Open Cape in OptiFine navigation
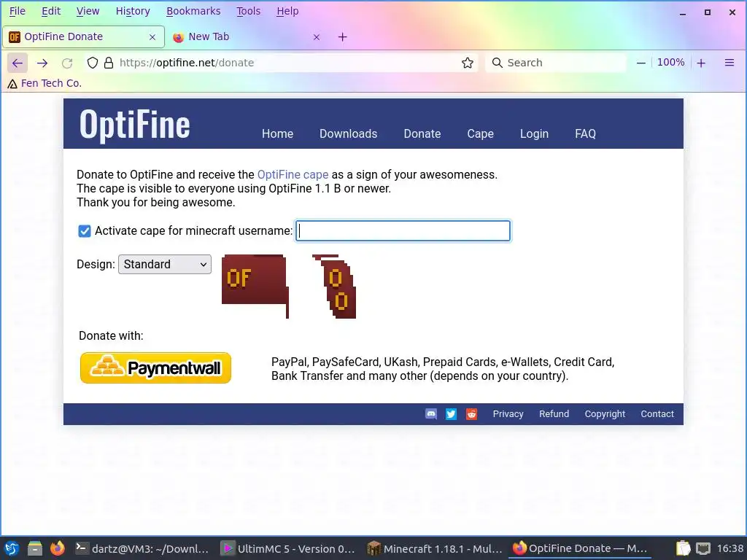Image resolution: width=747 pixels, height=560 pixels. pyautogui.click(x=480, y=134)
